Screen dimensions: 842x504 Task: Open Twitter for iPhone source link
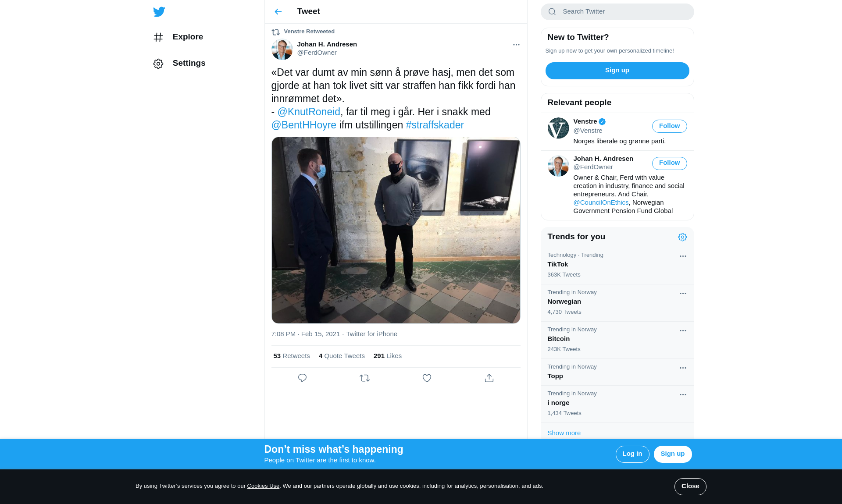pos(371,334)
